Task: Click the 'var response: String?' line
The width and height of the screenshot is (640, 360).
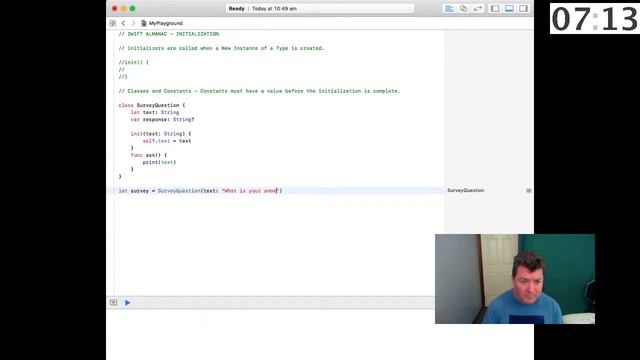Action: (x=162, y=120)
